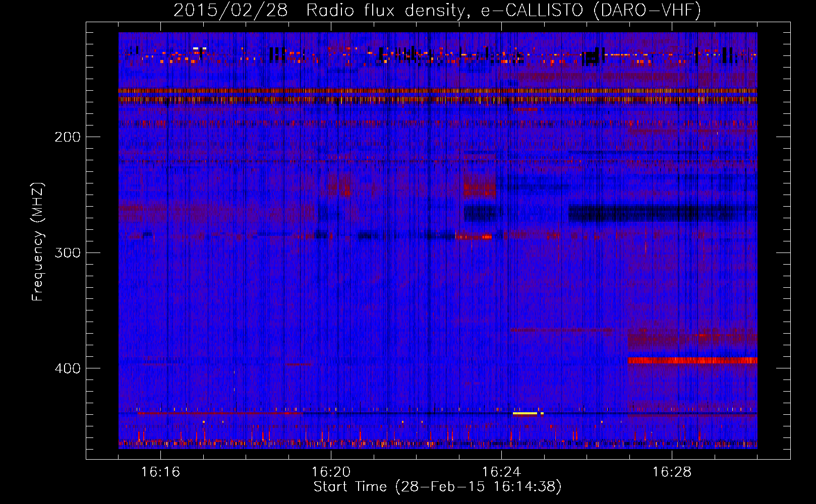The image size is (816, 504).
Task: Click the "Start Time (28-Feb-15 16:14:38)" label
Action: point(437,487)
